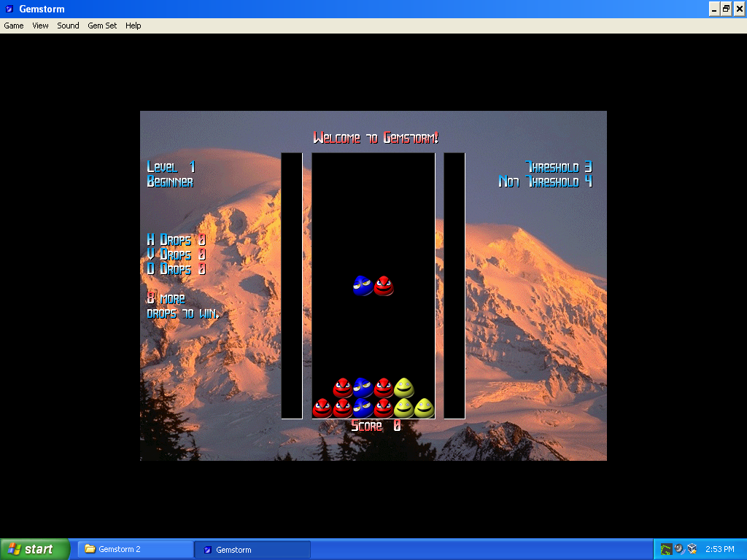Click the green task manager tray icon
Image resolution: width=747 pixels, height=560 pixels.
pyautogui.click(x=666, y=549)
